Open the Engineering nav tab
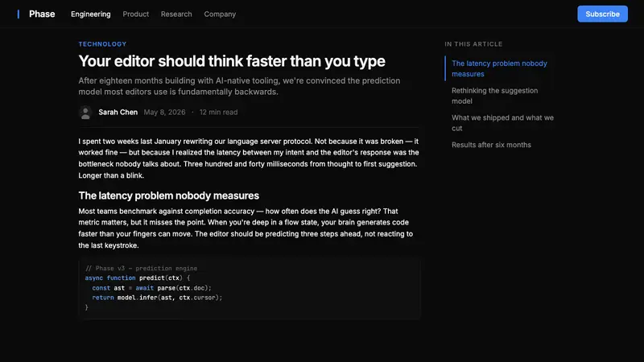644x362 pixels. (x=91, y=14)
